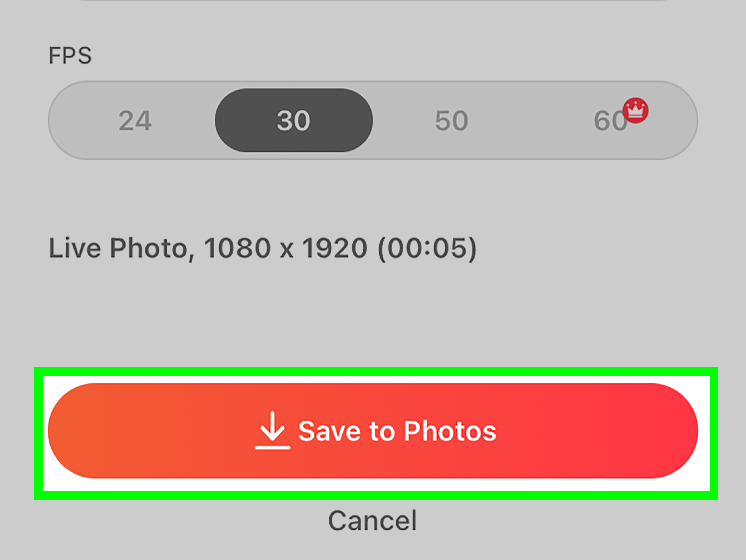The height and width of the screenshot is (560, 746).
Task: Click the underline beneath the download arrow
Action: 272,447
